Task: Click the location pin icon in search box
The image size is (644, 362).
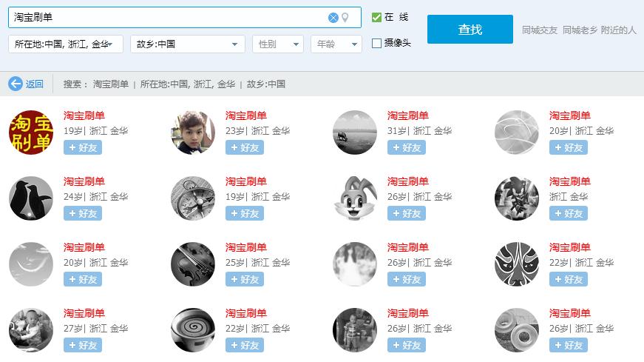Action: 345,18
